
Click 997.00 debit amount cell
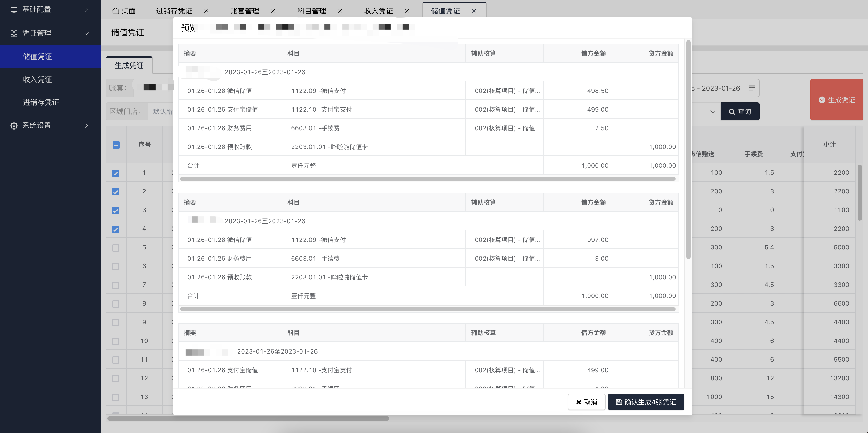[x=577, y=240]
